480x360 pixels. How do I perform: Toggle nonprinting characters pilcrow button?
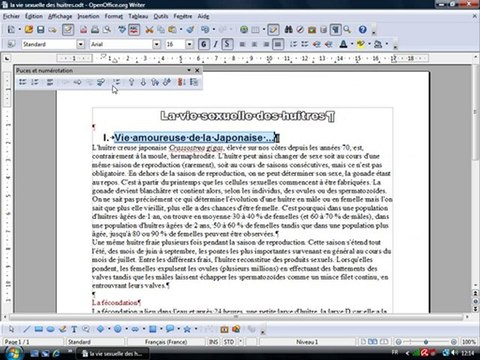click(x=335, y=30)
